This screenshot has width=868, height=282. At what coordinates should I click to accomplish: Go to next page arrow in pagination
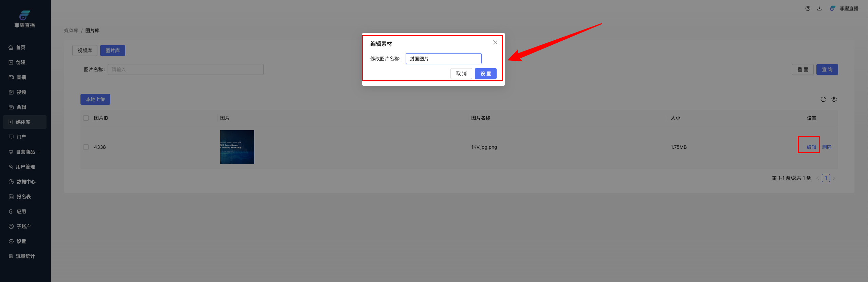tap(834, 178)
